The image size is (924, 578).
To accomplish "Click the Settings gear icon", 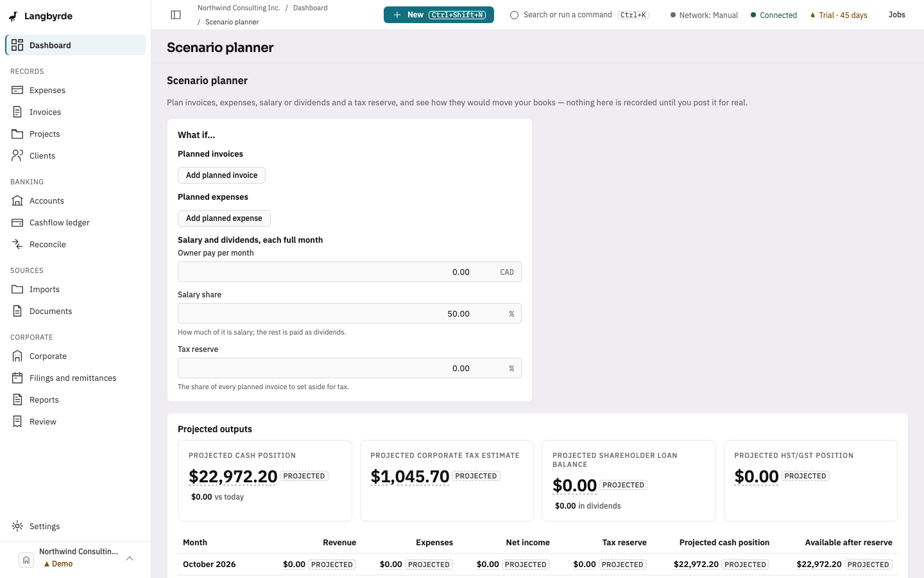I will pos(17,526).
